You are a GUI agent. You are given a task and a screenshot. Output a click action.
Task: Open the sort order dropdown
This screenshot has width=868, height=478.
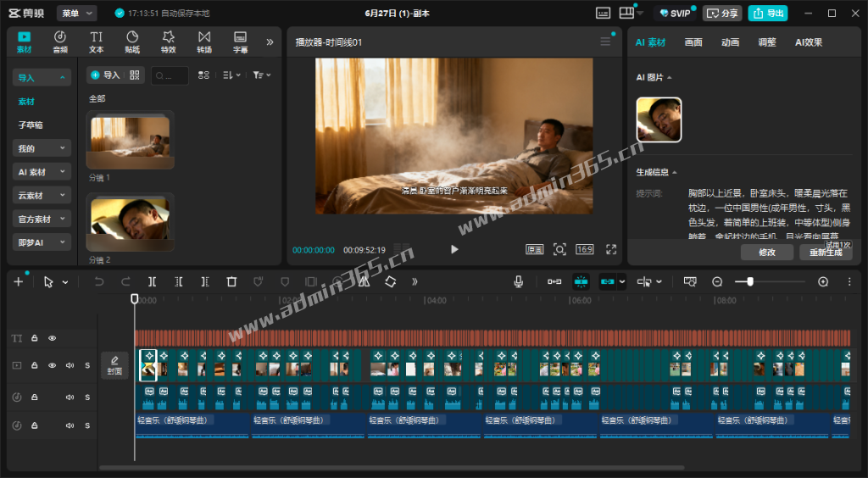tap(231, 75)
